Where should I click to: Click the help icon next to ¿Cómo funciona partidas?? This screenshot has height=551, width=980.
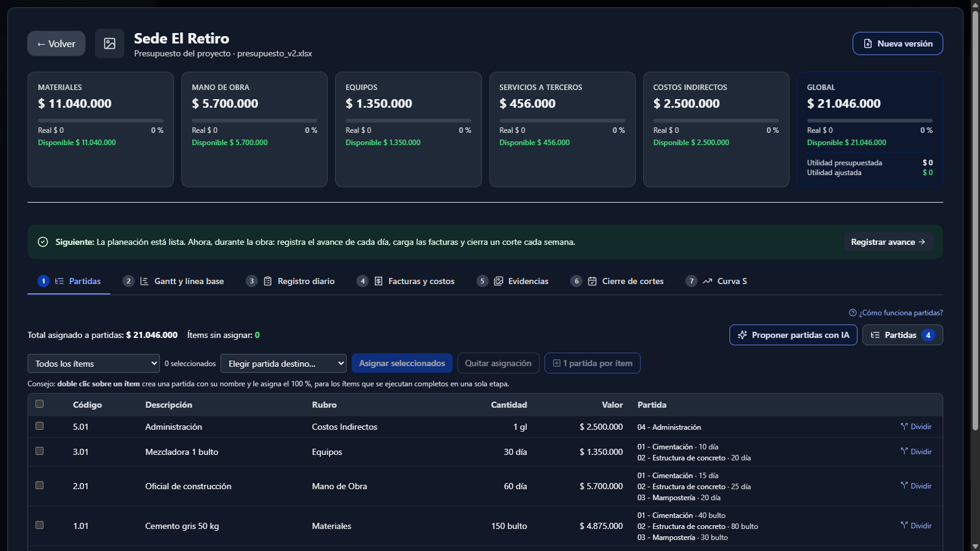[x=853, y=313]
